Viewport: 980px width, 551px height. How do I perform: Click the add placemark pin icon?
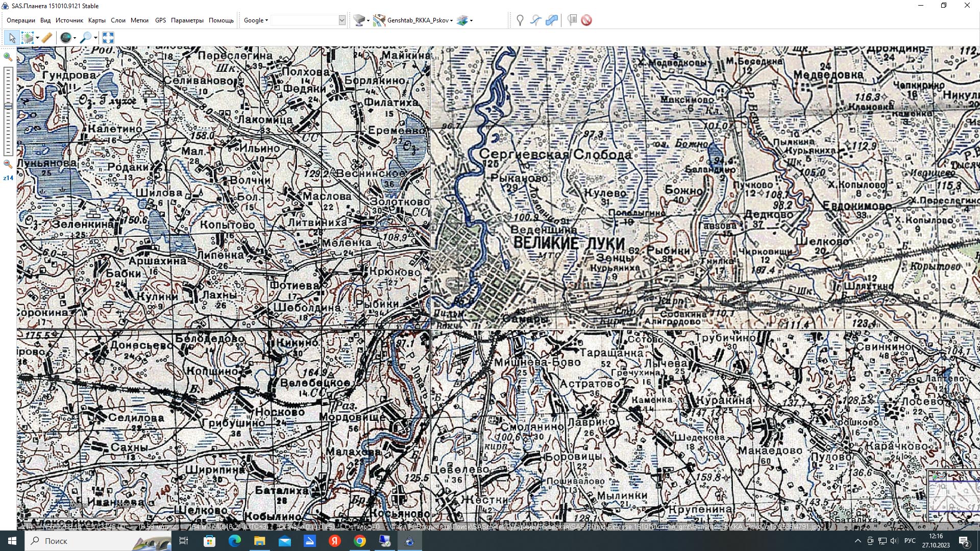point(520,20)
